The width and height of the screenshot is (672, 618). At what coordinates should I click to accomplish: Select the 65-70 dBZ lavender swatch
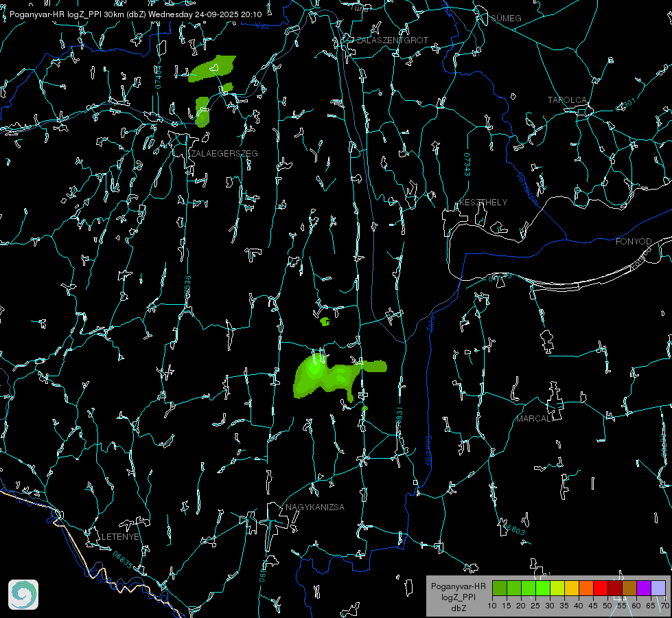tap(658, 588)
